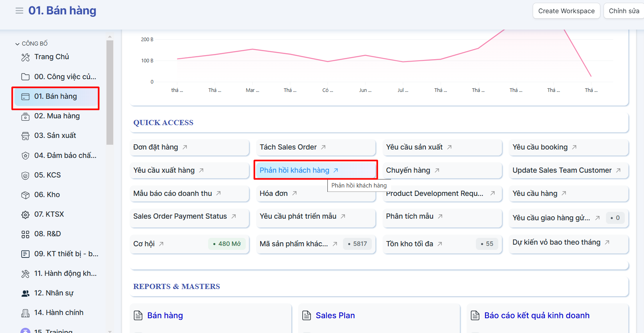Open Báo cáo kết quả kinh doanh card
Viewport: 644px width, 333px height.
click(536, 315)
